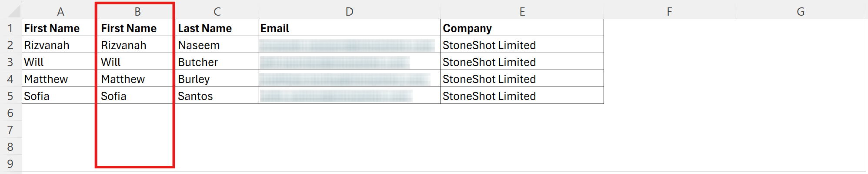Select cell containing Santos

[x=217, y=96]
